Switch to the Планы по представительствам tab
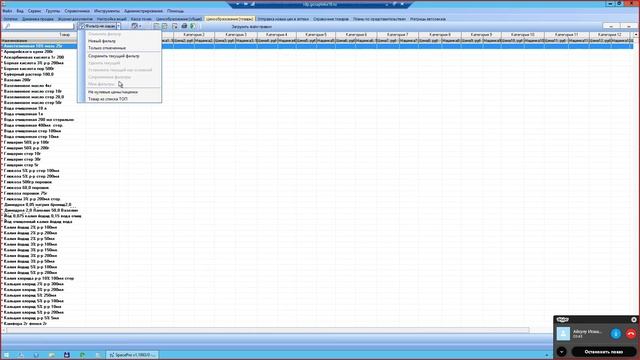The image size is (640, 360). tap(379, 19)
